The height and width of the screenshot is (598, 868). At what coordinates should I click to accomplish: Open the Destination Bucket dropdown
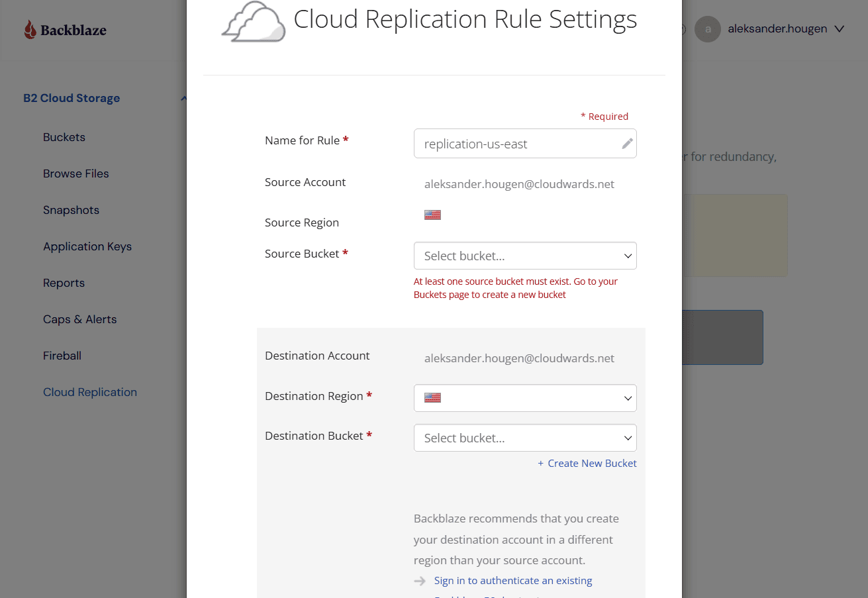tap(525, 438)
